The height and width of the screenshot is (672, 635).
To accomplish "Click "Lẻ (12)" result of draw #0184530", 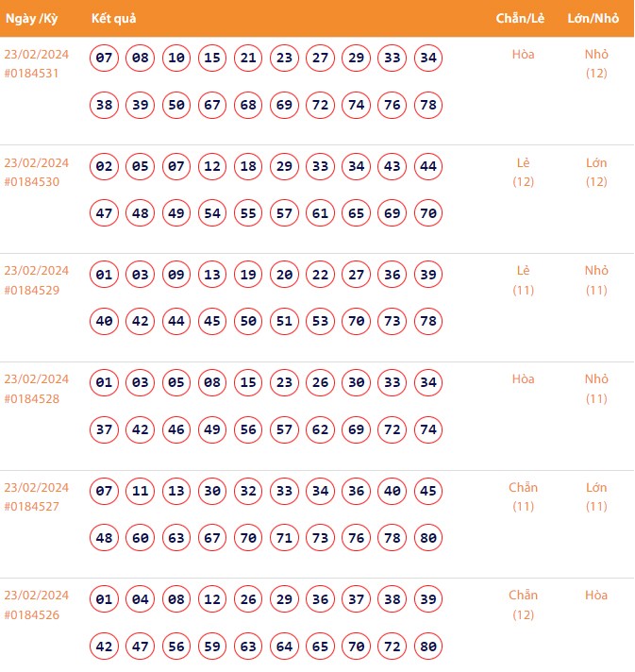I will 524,172.
